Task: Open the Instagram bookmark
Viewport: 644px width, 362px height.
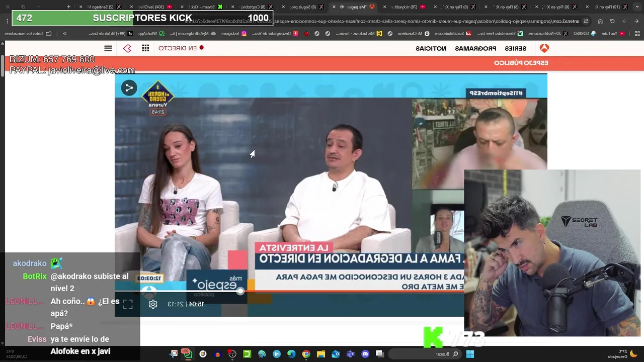Action: 233,34
